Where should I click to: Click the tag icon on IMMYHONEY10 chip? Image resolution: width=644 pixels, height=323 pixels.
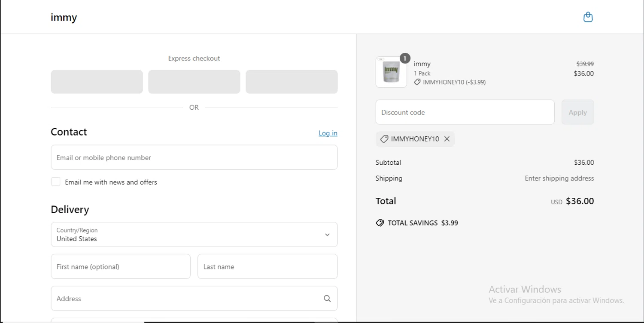click(384, 139)
